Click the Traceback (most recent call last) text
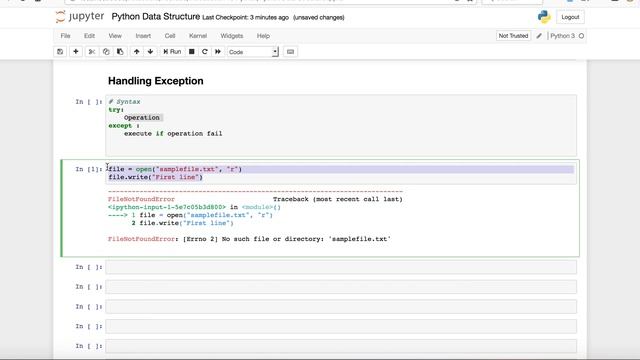640x360 pixels. tap(338, 199)
